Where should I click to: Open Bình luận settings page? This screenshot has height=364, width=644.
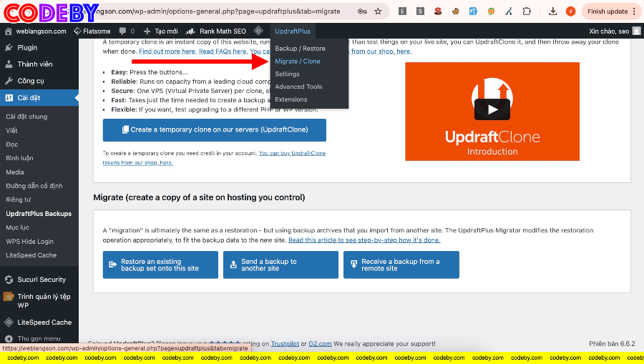point(19,158)
